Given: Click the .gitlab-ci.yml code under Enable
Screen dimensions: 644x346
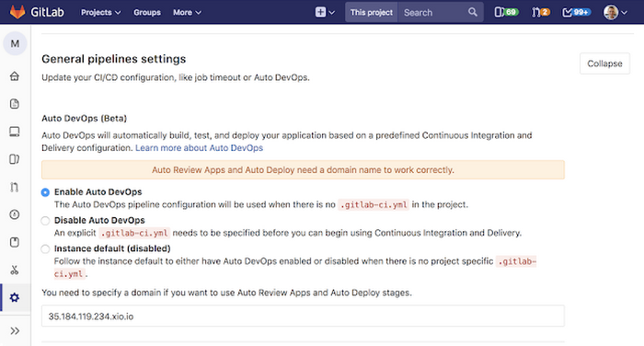Looking at the screenshot, I should (374, 204).
